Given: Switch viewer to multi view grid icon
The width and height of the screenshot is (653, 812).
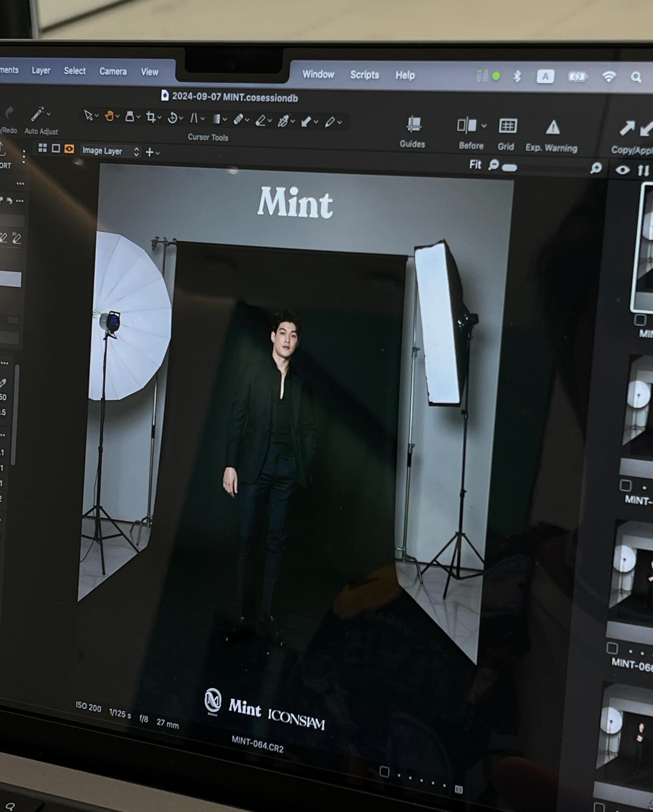Looking at the screenshot, I should [x=43, y=148].
